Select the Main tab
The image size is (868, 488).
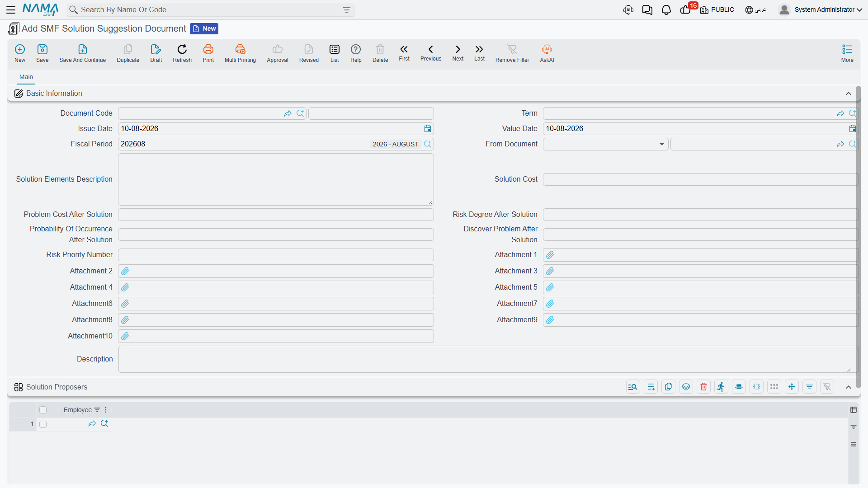[26, 77]
